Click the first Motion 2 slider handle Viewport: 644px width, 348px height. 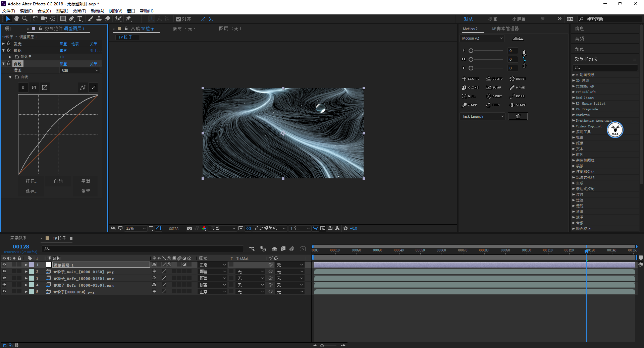(471, 51)
